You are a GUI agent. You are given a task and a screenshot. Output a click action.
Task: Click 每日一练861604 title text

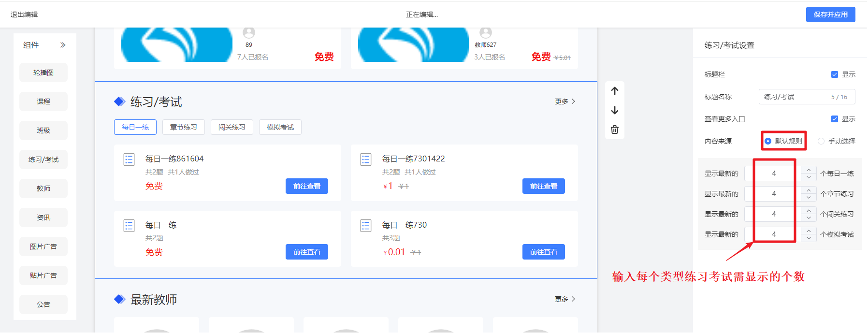(x=174, y=159)
